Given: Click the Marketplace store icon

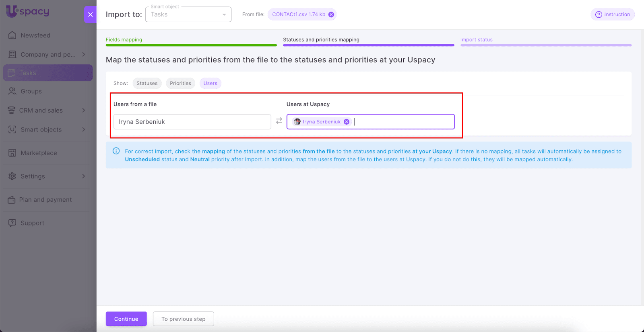Looking at the screenshot, I should click(x=12, y=153).
